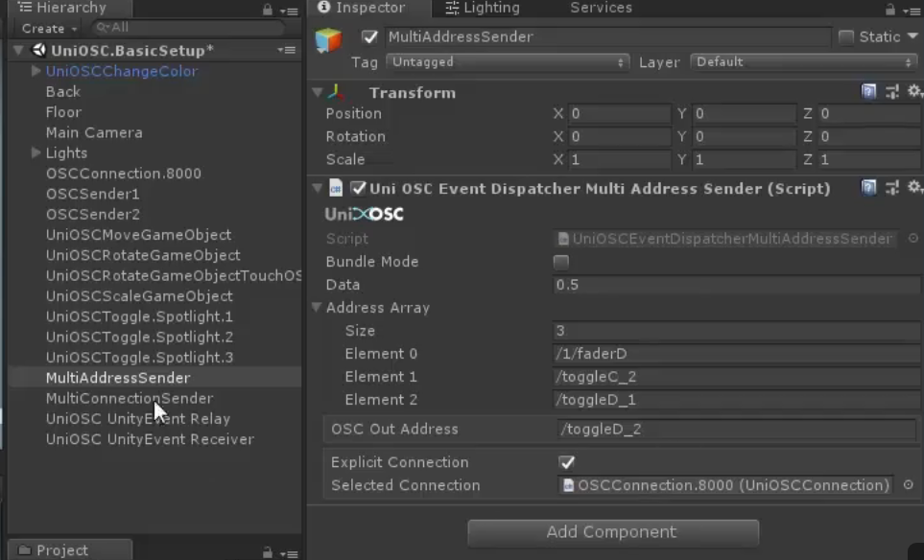
Task: Lock the Hierarchy panel
Action: tap(268, 10)
